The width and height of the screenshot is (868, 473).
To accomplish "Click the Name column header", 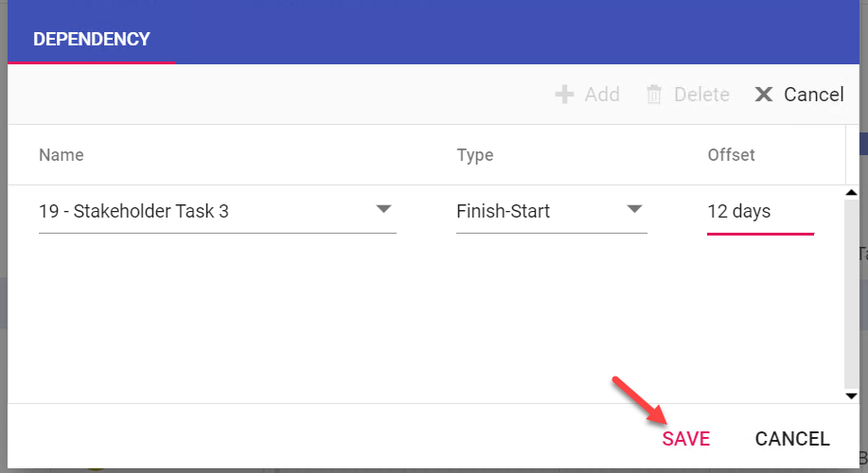I will 62,155.
